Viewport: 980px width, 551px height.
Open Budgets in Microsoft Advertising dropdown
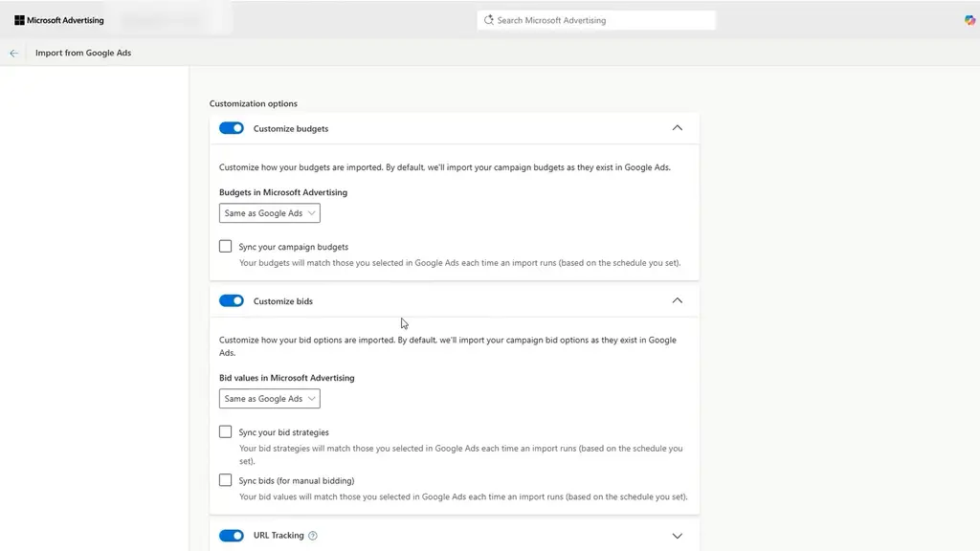pyautogui.click(x=269, y=213)
